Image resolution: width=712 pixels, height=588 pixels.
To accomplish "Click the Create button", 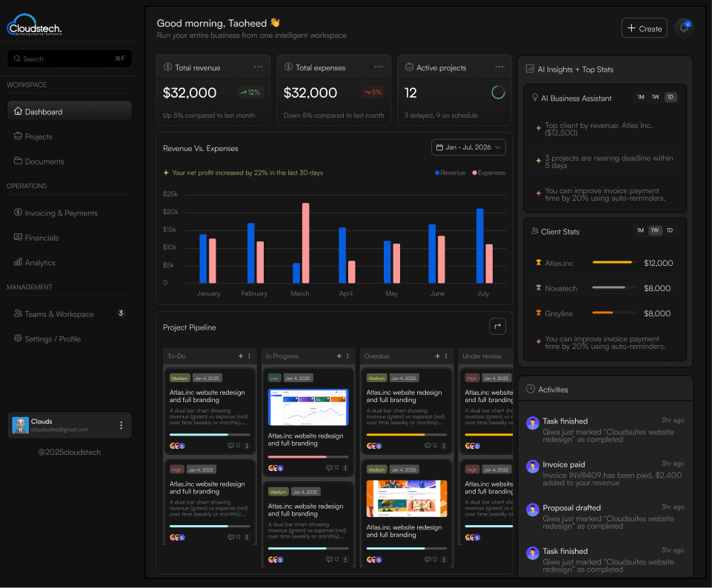I will 644,28.
